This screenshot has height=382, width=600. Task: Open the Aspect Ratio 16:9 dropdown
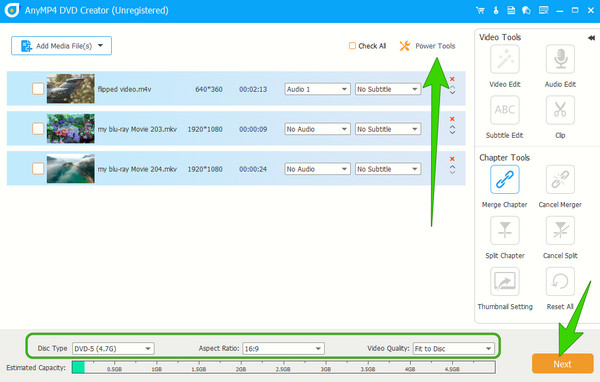tap(283, 349)
